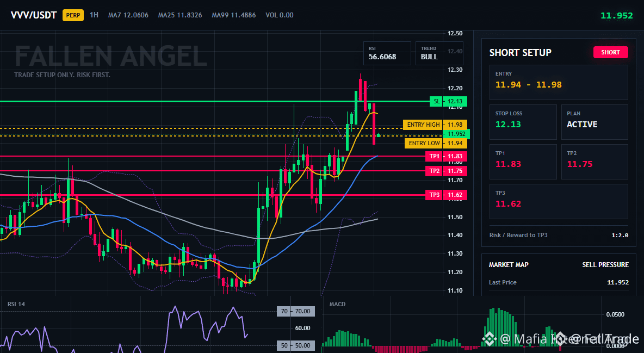Click the RSI 70.00 level tag
The height and width of the screenshot is (353, 644).
click(296, 311)
